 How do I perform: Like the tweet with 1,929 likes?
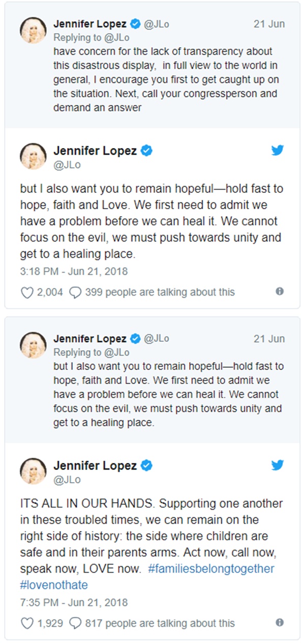[x=25, y=623]
